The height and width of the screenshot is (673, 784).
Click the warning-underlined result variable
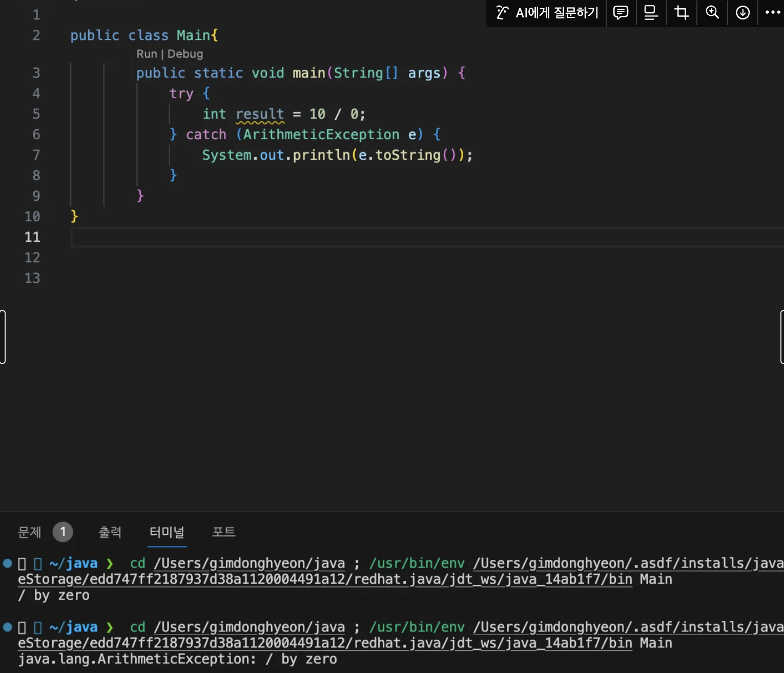260,114
